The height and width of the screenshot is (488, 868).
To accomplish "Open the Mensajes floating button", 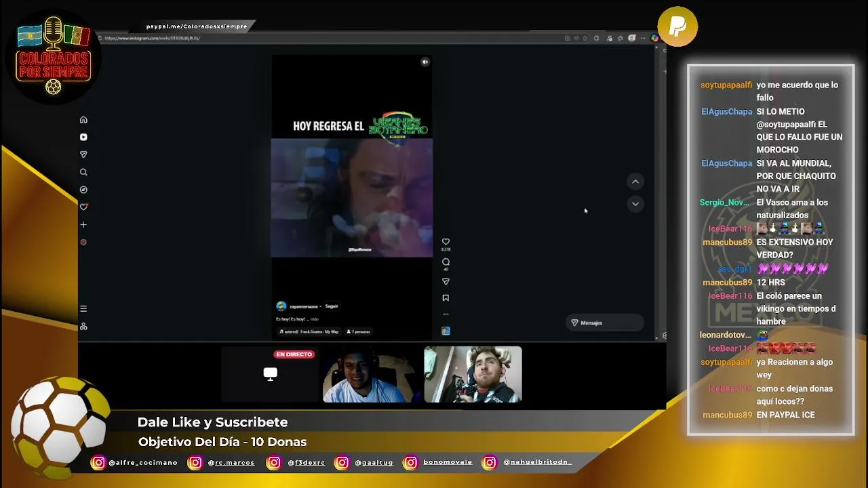I will click(x=605, y=323).
